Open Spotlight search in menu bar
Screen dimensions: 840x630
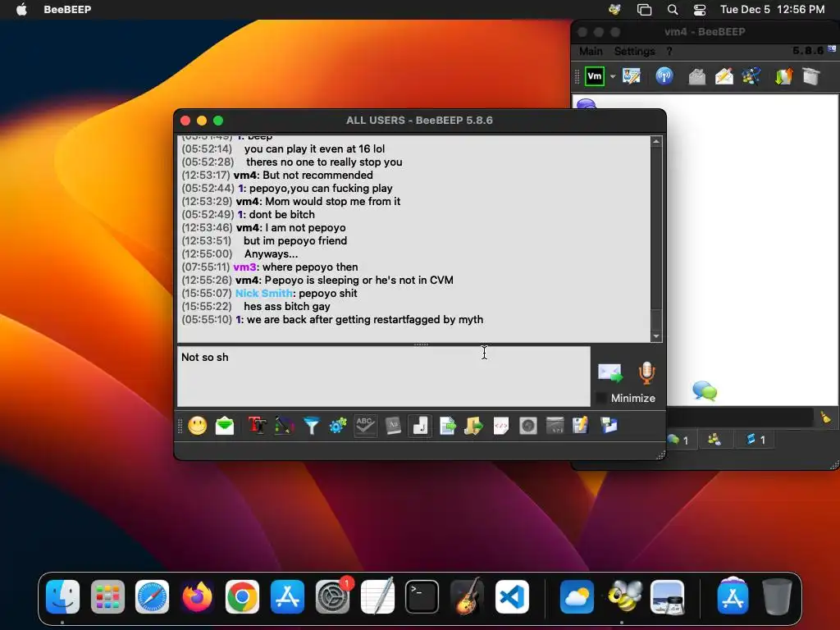click(673, 9)
